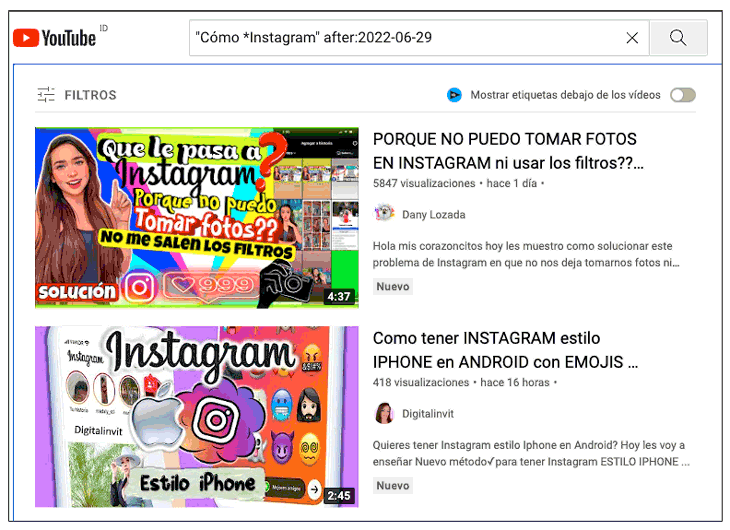Click the Nuevo badge under Digitalinvit video
730x530 pixels.
(392, 485)
